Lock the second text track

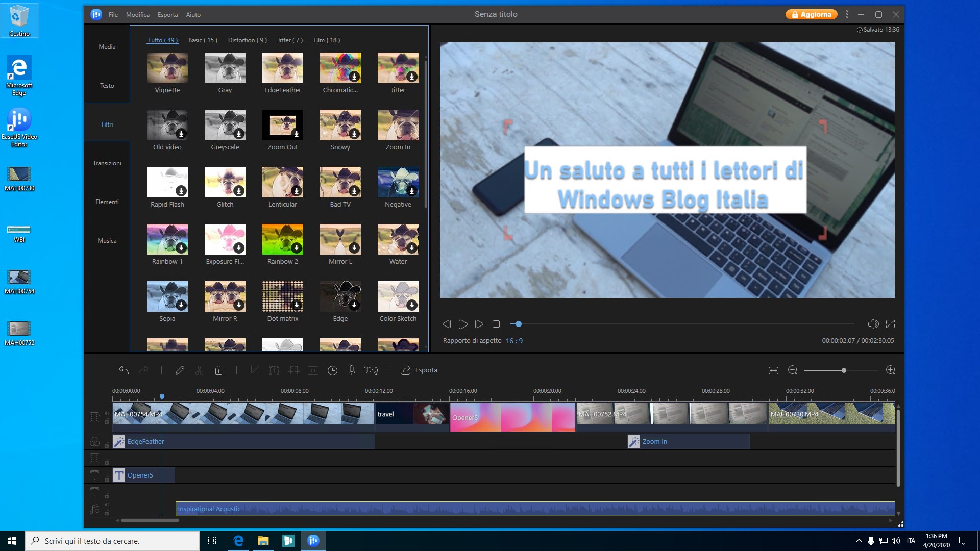click(107, 496)
